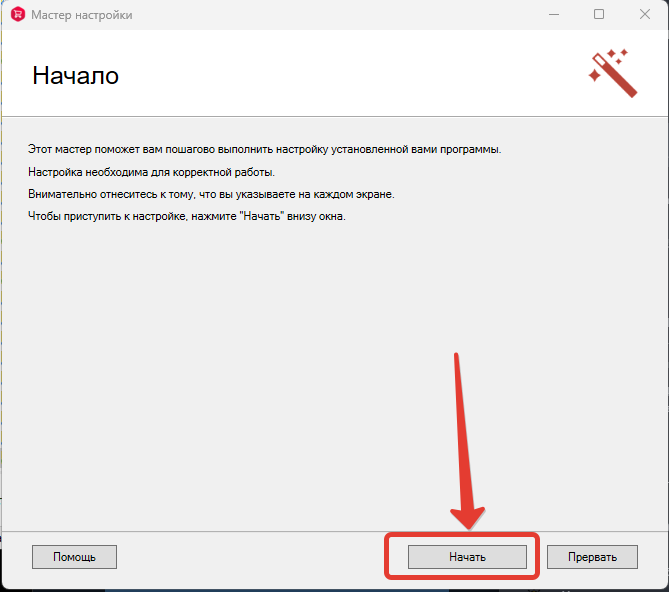This screenshot has width=669, height=592.
Task: Minimize the Мастер настройки window
Action: pyautogui.click(x=553, y=15)
